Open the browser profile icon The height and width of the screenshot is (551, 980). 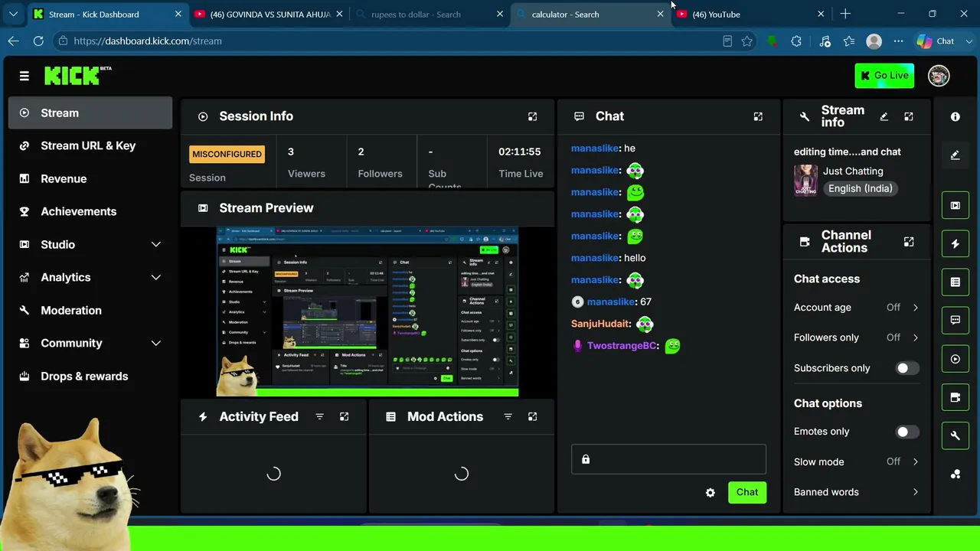point(874,41)
